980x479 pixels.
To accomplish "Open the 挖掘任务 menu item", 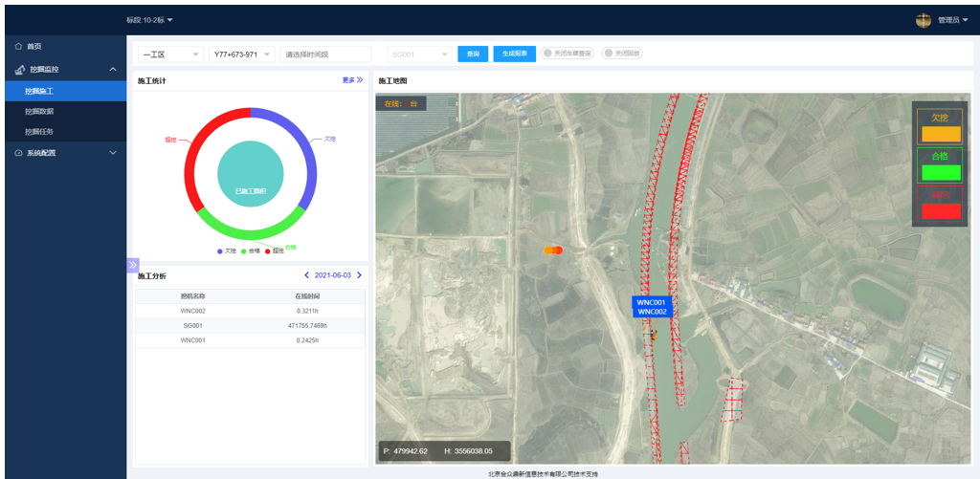I will pyautogui.click(x=40, y=132).
